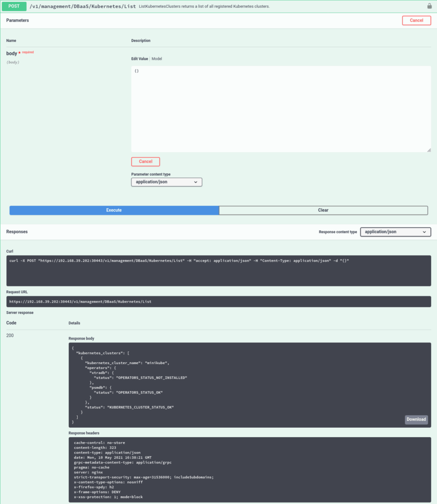Click the green POST method badge

click(14, 6)
